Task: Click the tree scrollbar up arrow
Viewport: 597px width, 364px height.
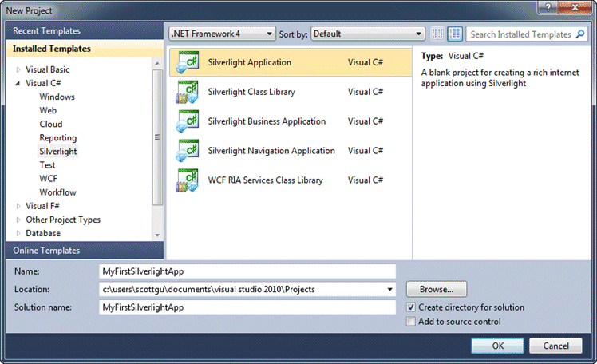Action: 157,63
